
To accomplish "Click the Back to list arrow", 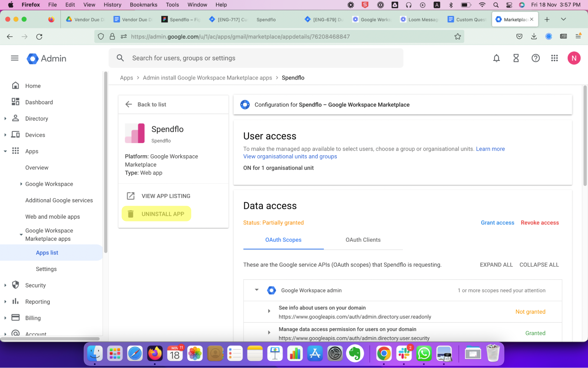I will [129, 104].
